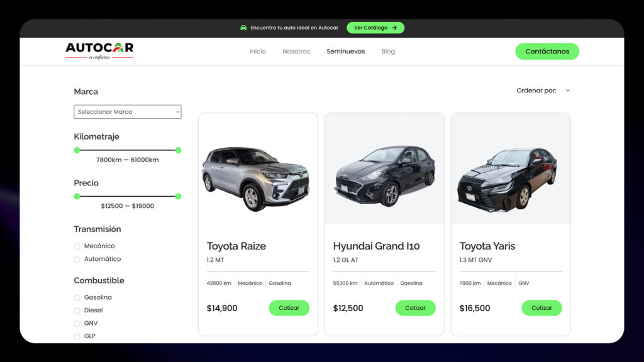
Task: Click the car icon in the top banner
Action: tap(243, 28)
